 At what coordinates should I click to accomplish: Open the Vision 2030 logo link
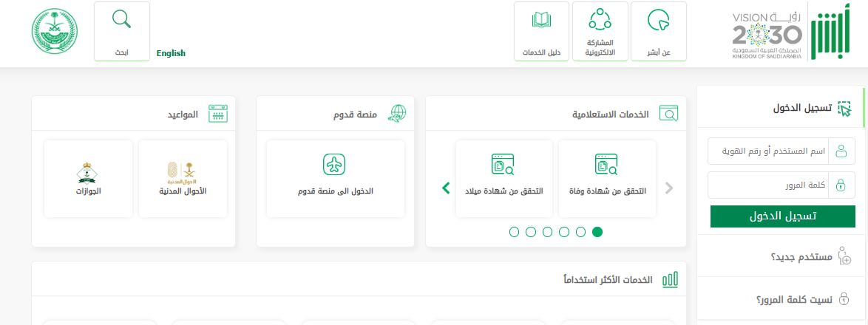pos(767,33)
